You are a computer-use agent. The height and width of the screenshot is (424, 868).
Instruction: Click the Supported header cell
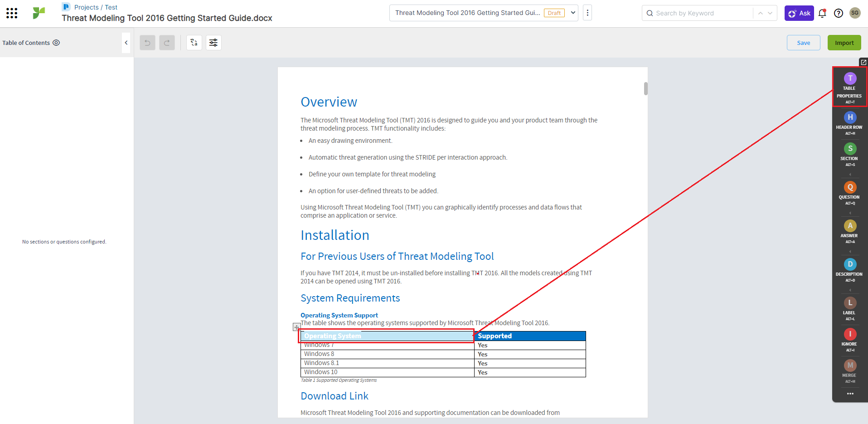pyautogui.click(x=530, y=336)
